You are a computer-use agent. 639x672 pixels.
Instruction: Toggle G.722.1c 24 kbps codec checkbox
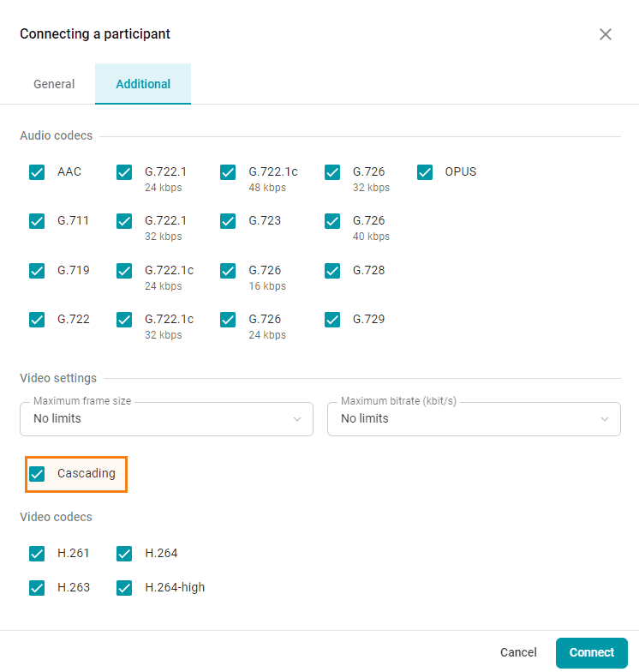pyautogui.click(x=124, y=271)
